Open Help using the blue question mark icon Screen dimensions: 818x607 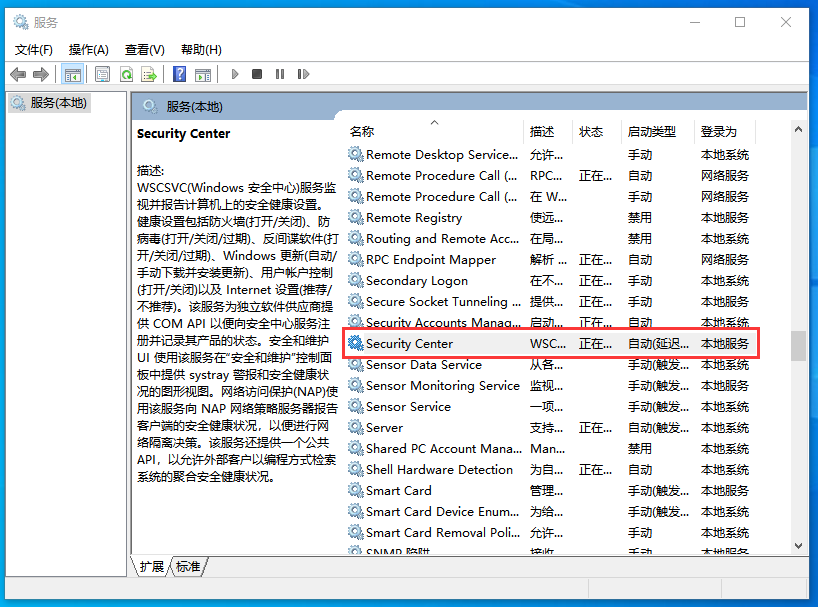coord(179,74)
